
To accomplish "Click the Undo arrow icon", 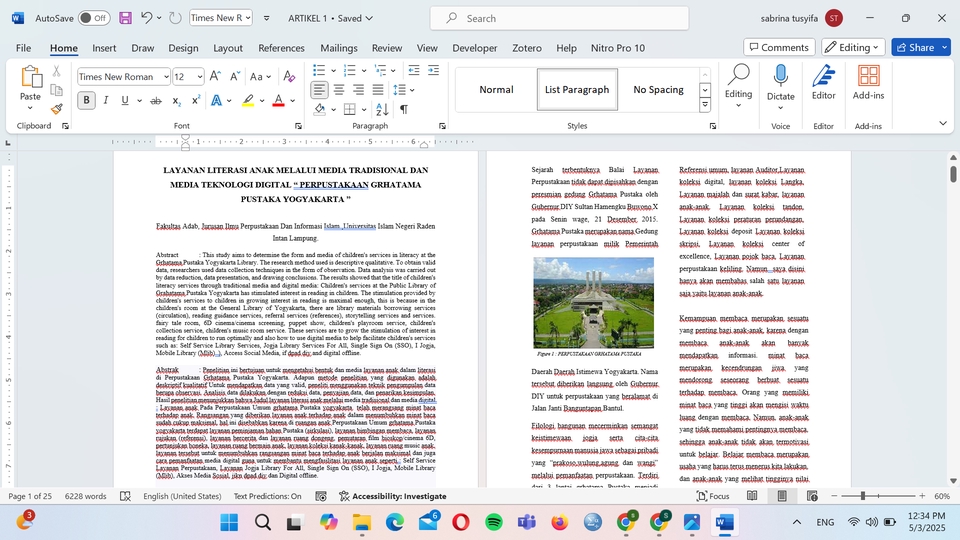I will click(x=146, y=18).
